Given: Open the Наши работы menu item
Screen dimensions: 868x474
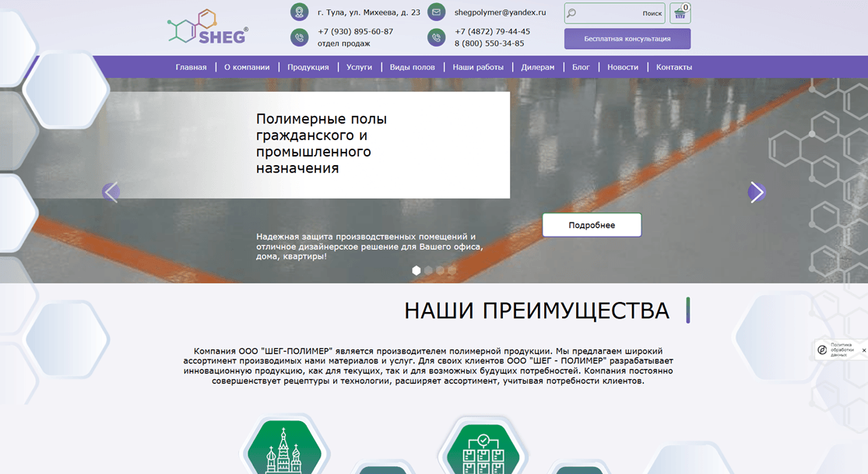Looking at the screenshot, I should pyautogui.click(x=478, y=67).
